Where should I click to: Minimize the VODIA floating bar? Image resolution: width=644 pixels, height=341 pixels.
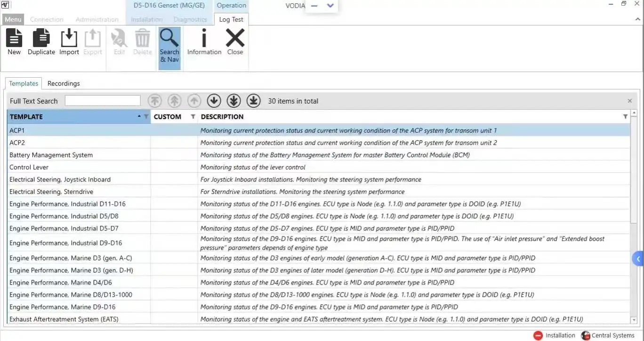coord(314,6)
